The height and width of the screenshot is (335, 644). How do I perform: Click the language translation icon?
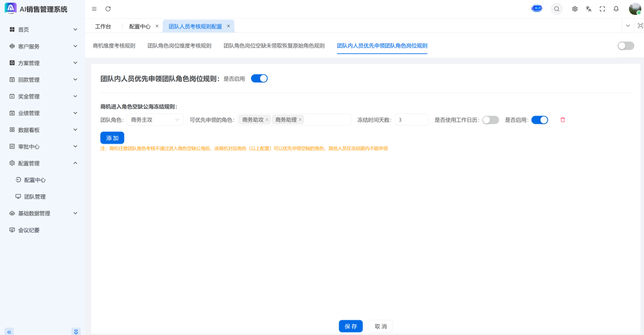point(589,9)
